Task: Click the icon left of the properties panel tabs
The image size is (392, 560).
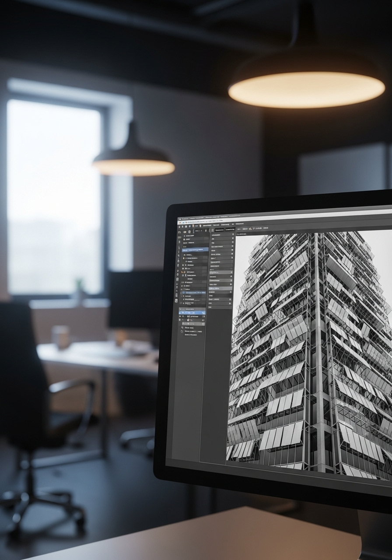Action: click(213, 230)
